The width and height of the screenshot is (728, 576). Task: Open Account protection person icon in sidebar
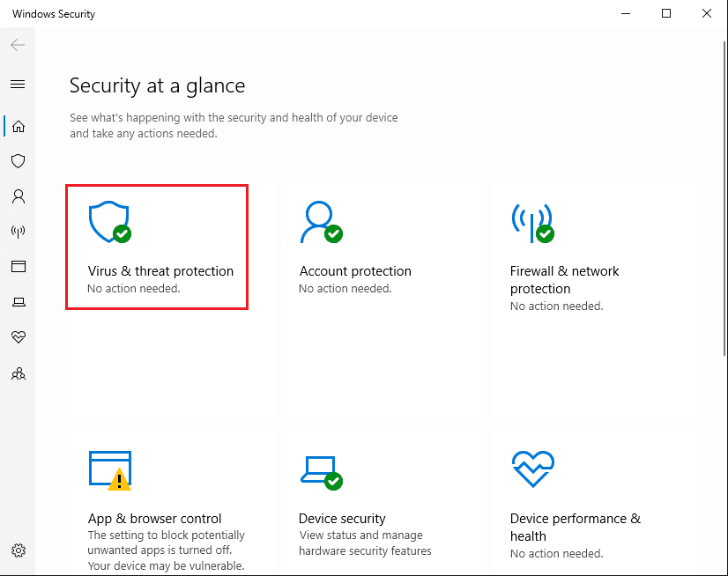(18, 196)
